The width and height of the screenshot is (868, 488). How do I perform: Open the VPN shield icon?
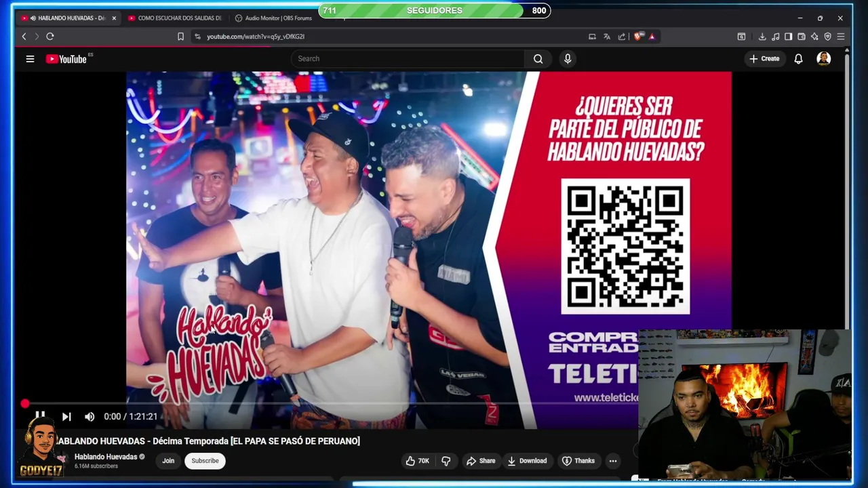(827, 37)
